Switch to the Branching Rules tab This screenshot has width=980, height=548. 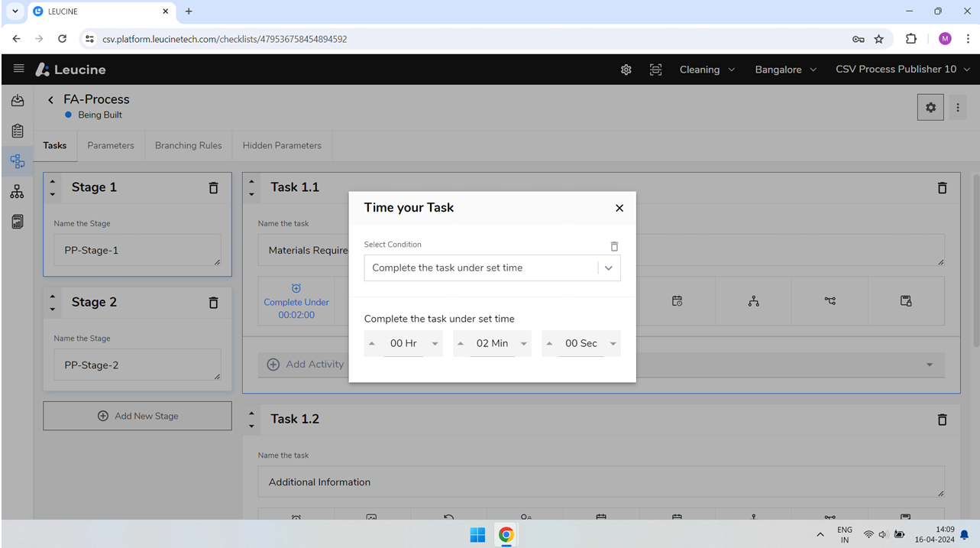(x=189, y=145)
